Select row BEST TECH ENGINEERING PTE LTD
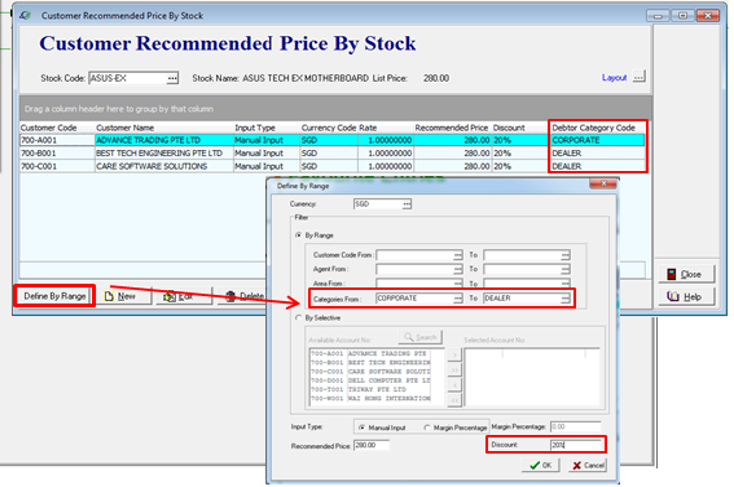 [332, 153]
